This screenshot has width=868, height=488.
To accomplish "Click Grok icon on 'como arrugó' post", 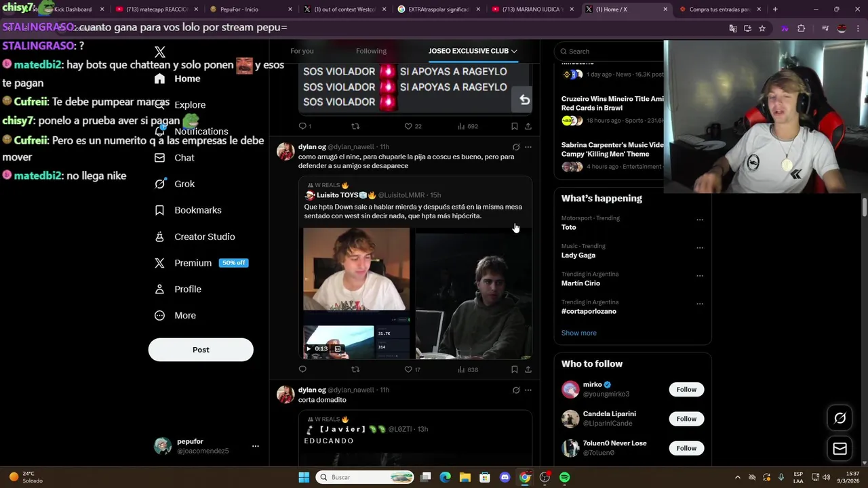I will (516, 147).
